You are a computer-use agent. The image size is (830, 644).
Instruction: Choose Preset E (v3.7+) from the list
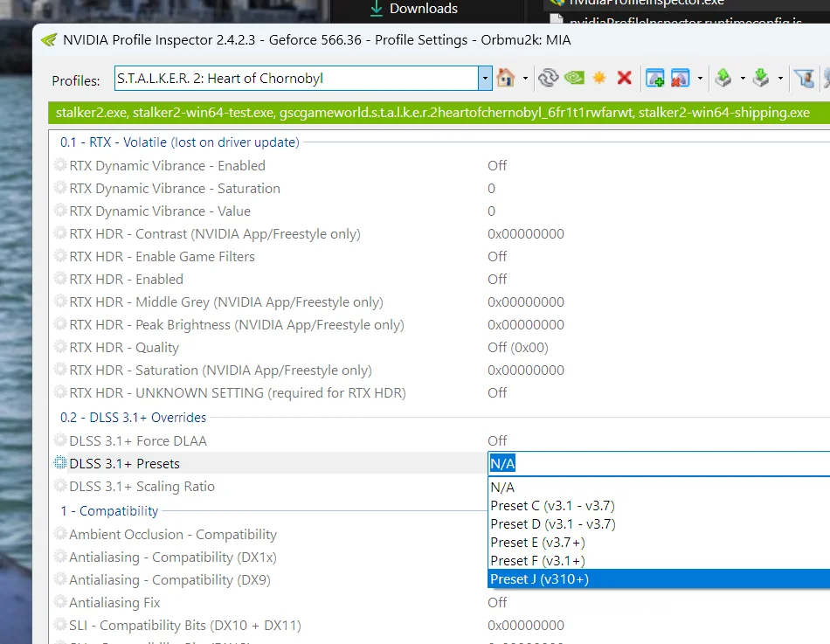tap(659, 543)
